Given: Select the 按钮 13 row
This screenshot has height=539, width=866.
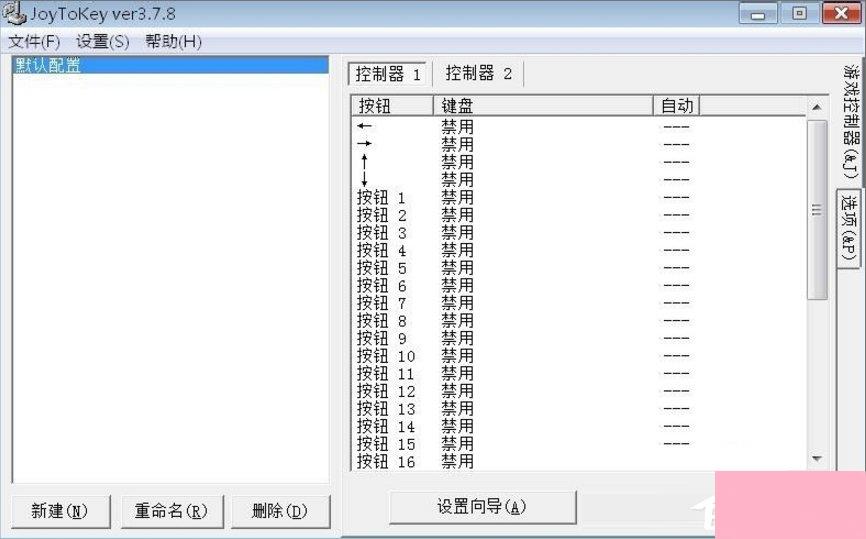Looking at the screenshot, I should point(578,409).
